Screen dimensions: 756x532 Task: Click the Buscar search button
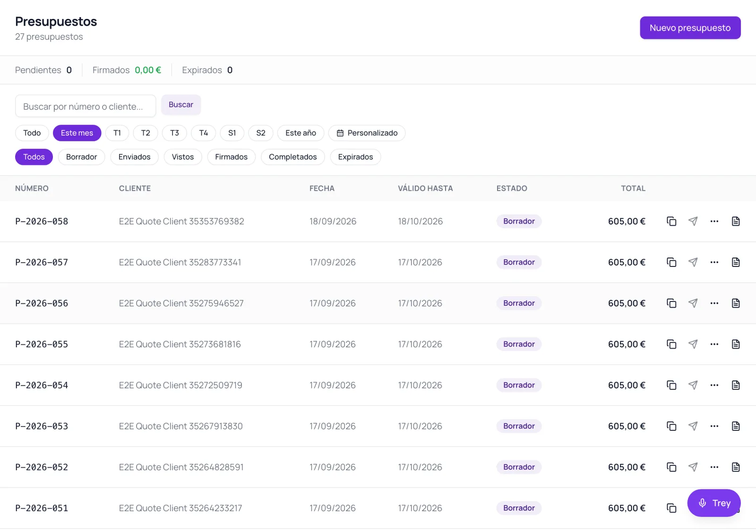[x=181, y=104]
